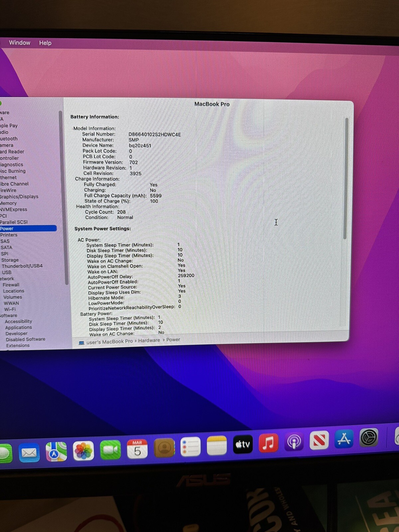Open the Volumes section
Screen dimensions: 399x532
pos(13,297)
